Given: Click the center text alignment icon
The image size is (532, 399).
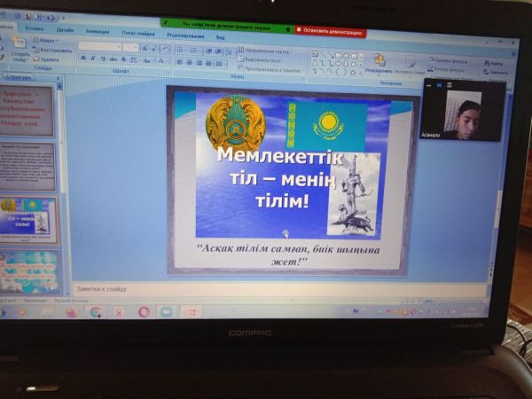Looking at the screenshot, I should click(x=189, y=63).
